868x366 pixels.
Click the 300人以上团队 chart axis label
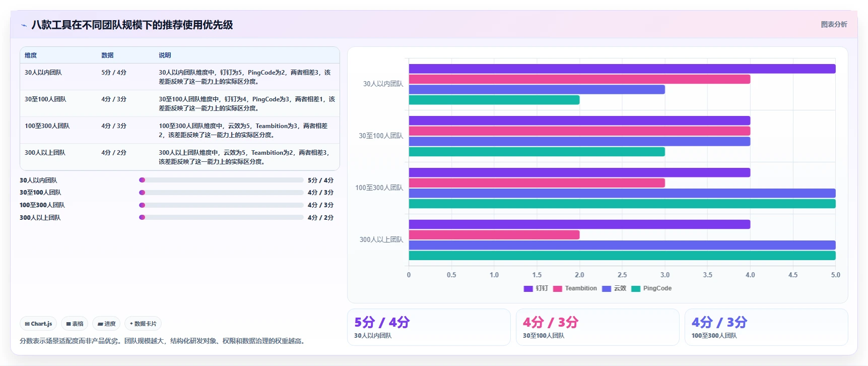(381, 240)
